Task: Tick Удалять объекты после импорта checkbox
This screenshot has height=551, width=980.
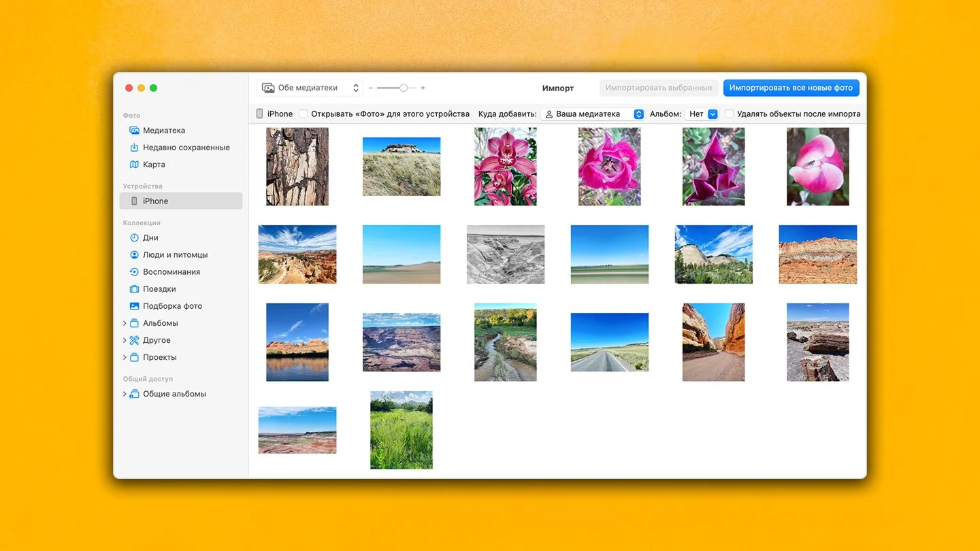Action: tap(729, 114)
